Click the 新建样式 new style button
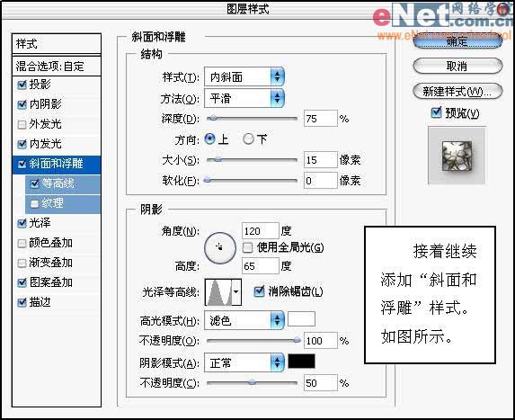The image size is (515, 420). 457,91
